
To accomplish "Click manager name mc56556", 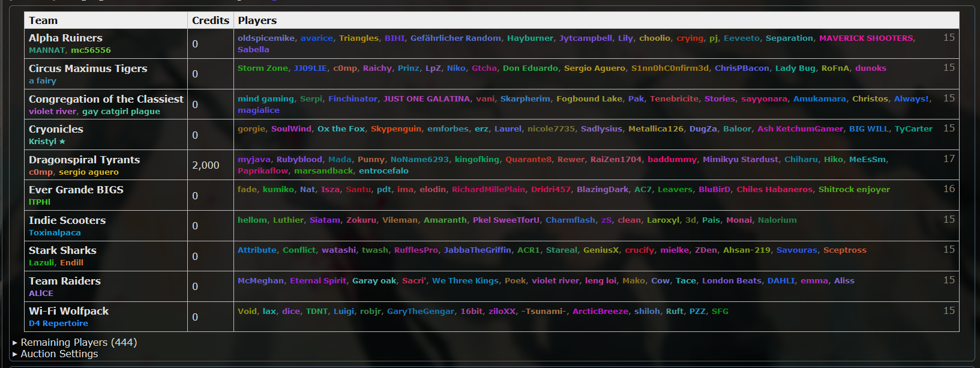I will [x=91, y=50].
